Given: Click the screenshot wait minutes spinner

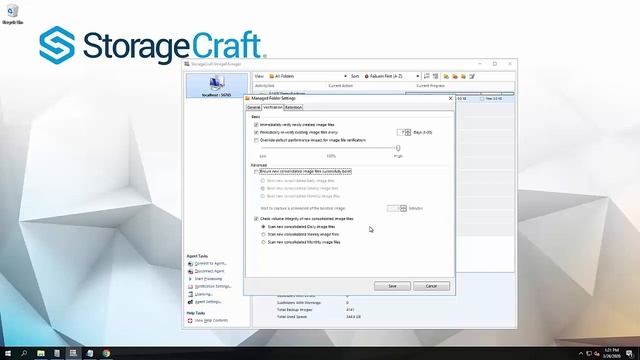Looking at the screenshot, I should 403,208.
